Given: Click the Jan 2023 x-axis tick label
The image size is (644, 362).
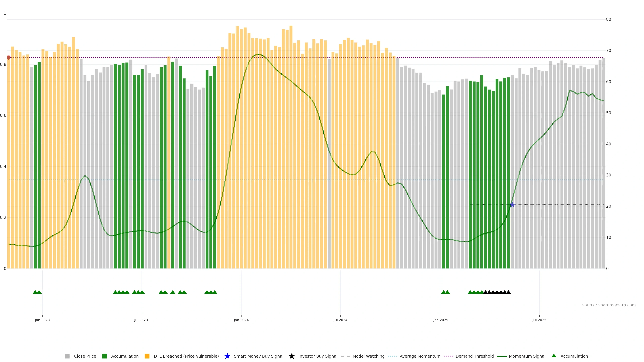Looking at the screenshot, I should (42, 320).
